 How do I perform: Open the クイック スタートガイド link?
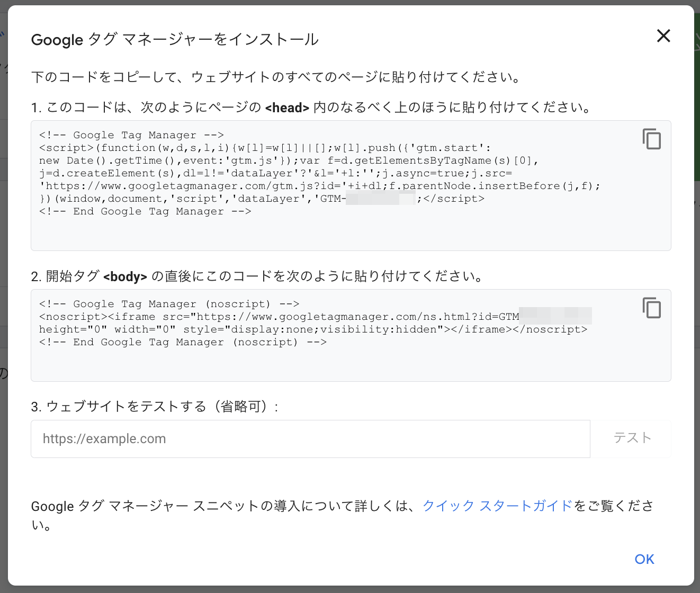point(498,506)
